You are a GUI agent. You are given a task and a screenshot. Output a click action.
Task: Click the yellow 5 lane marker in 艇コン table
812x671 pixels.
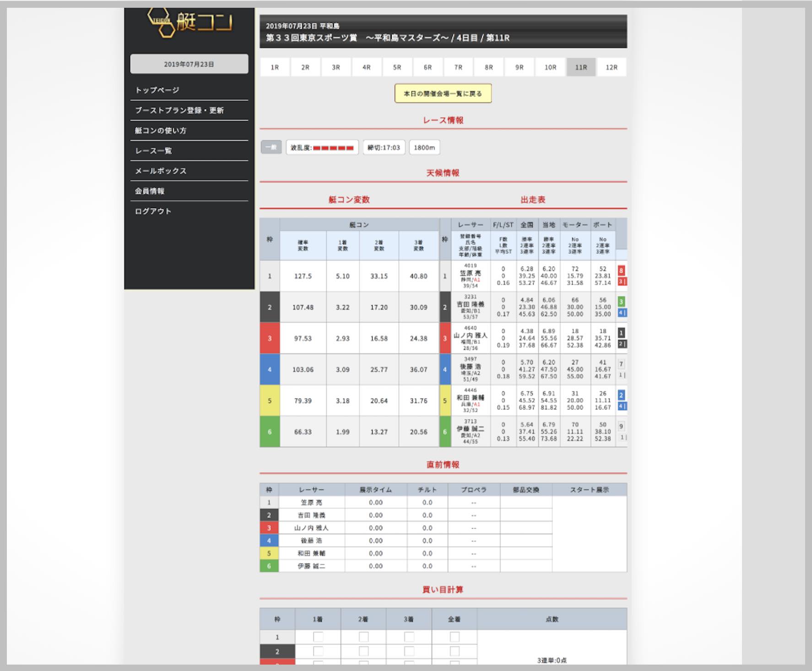[270, 400]
